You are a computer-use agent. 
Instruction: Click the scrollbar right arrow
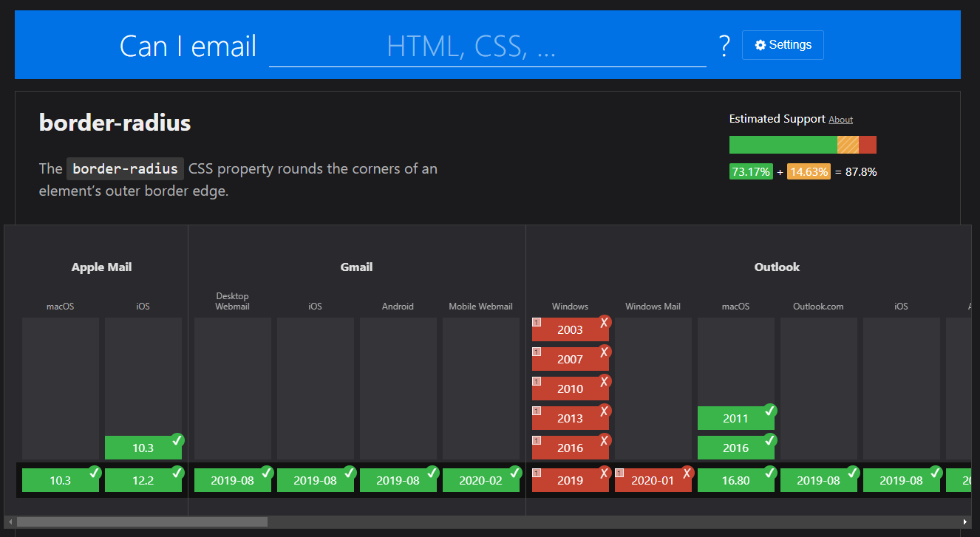click(x=965, y=522)
